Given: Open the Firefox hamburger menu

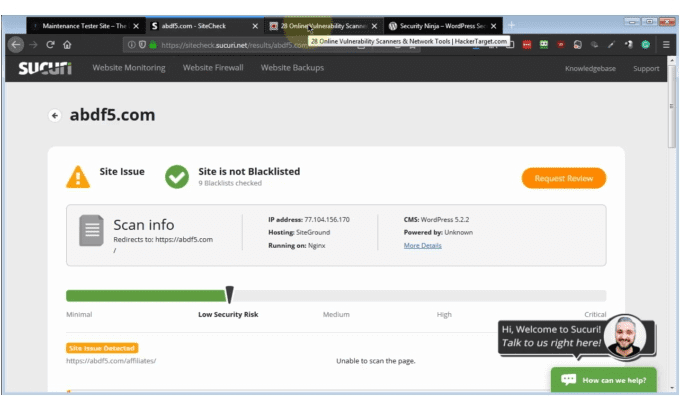Looking at the screenshot, I should point(666,45).
